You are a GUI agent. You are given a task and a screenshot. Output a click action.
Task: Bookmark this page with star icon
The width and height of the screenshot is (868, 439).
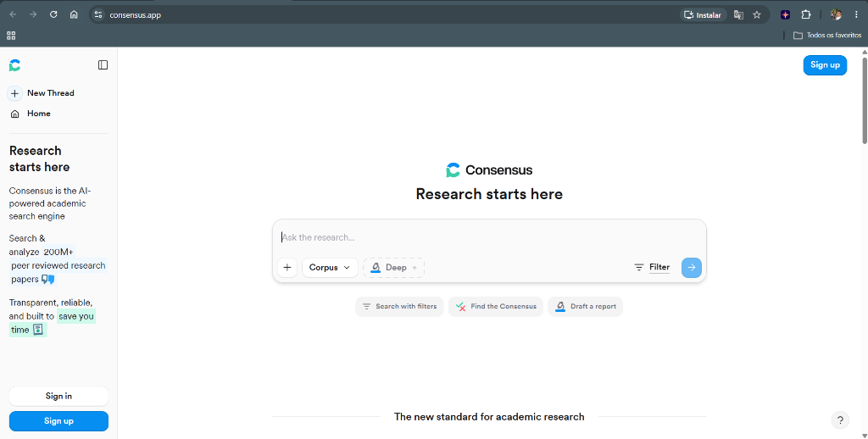click(x=757, y=15)
